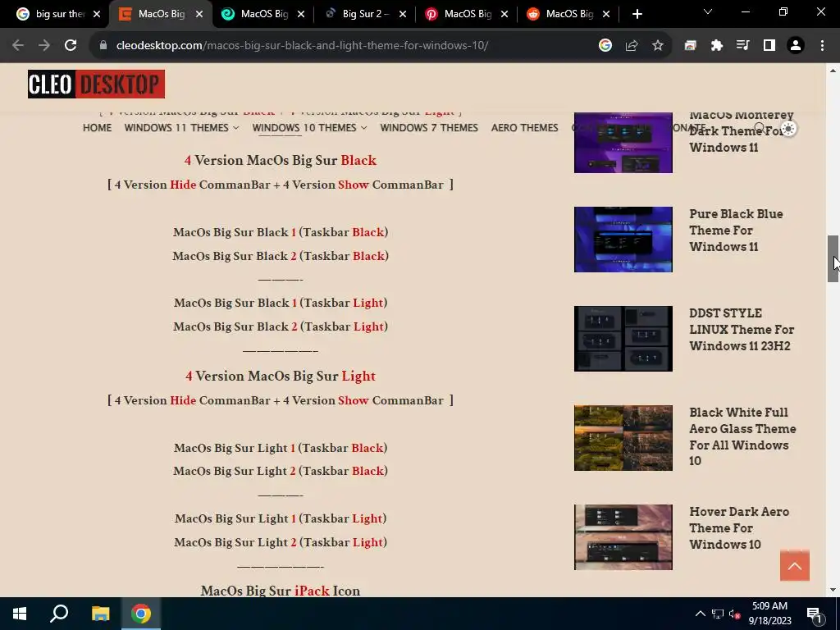Close the 'big sur the' tab

[x=97, y=15]
